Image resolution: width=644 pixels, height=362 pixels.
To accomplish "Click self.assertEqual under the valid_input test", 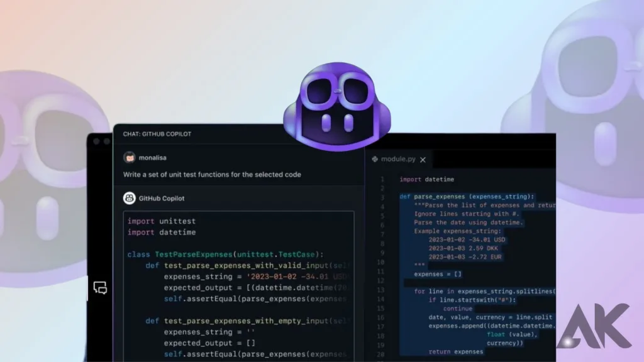I will pyautogui.click(x=255, y=299).
